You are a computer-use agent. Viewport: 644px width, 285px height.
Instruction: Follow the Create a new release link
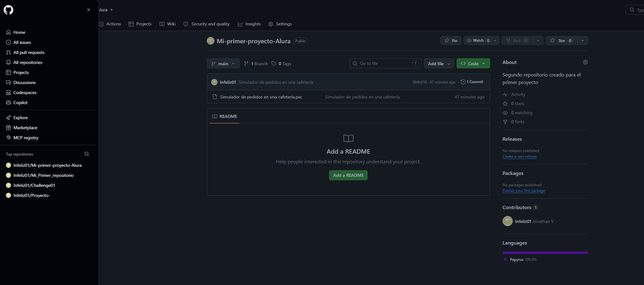click(520, 156)
